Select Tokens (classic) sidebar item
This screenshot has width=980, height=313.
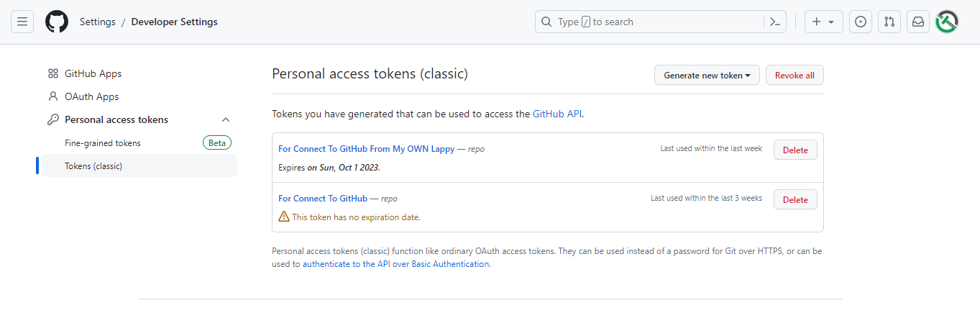pyautogui.click(x=139, y=165)
